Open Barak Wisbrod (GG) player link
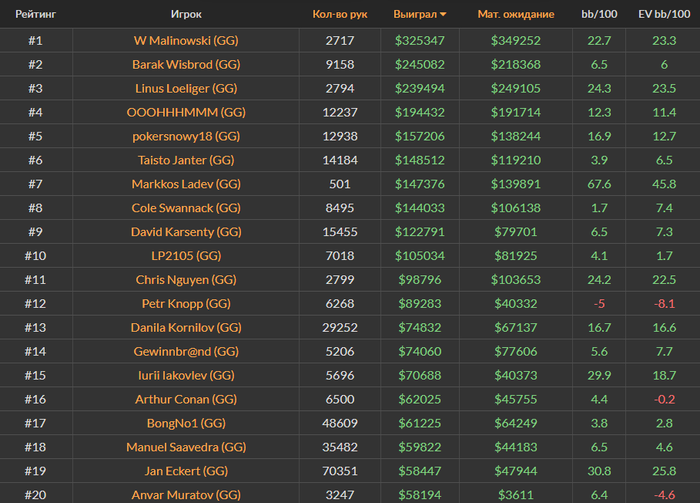 [x=187, y=64]
